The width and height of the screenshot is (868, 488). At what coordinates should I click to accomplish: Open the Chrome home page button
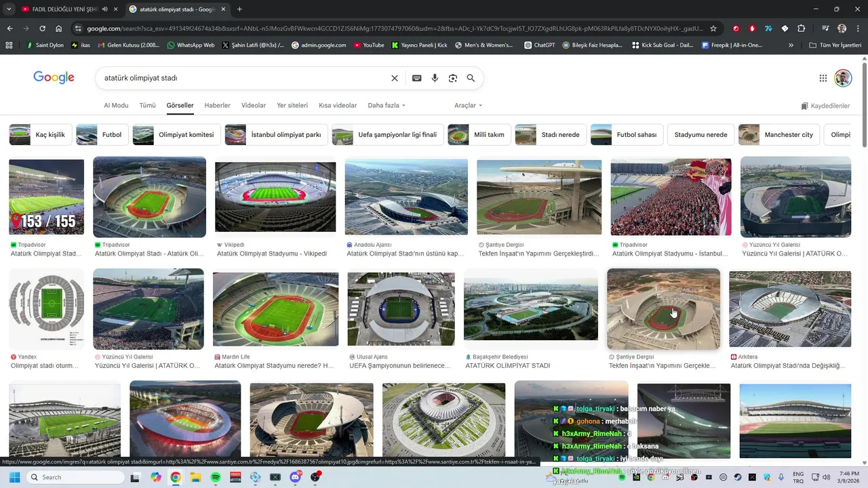point(59,28)
